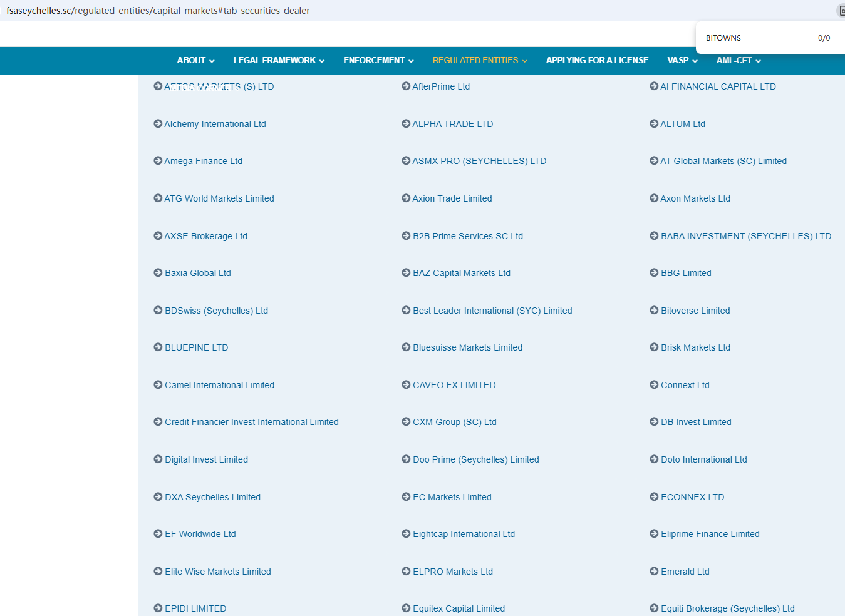The image size is (845, 616).
Task: Expand the VASP dropdown menu
Action: click(x=682, y=61)
